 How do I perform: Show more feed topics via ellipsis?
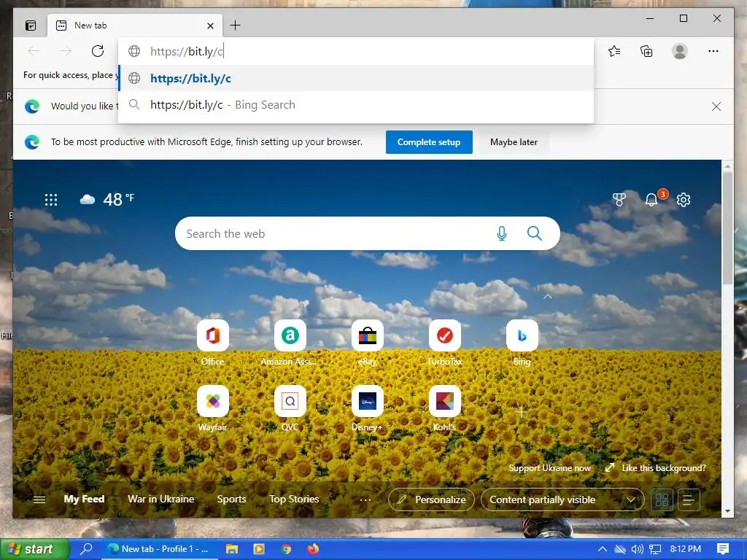coord(365,499)
